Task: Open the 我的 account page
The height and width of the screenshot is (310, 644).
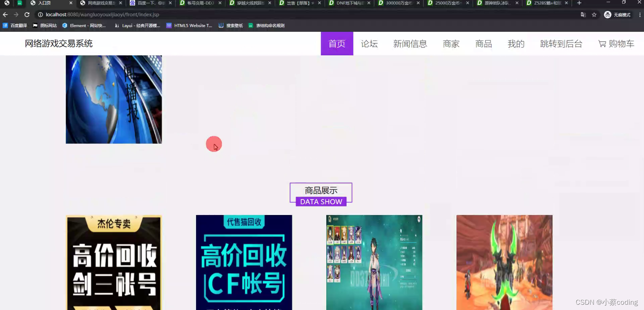Action: (516, 43)
